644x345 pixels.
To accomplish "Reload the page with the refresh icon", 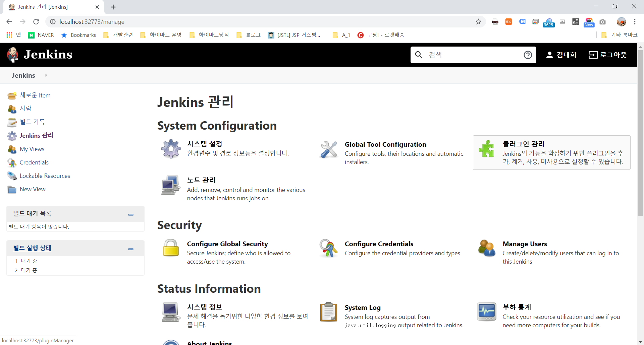I will click(36, 22).
